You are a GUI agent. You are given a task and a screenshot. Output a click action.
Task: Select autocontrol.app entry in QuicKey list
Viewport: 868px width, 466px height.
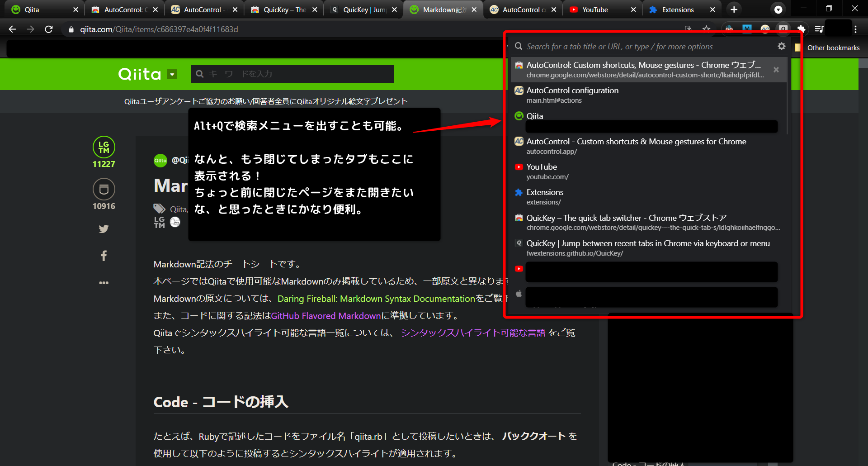coord(649,146)
